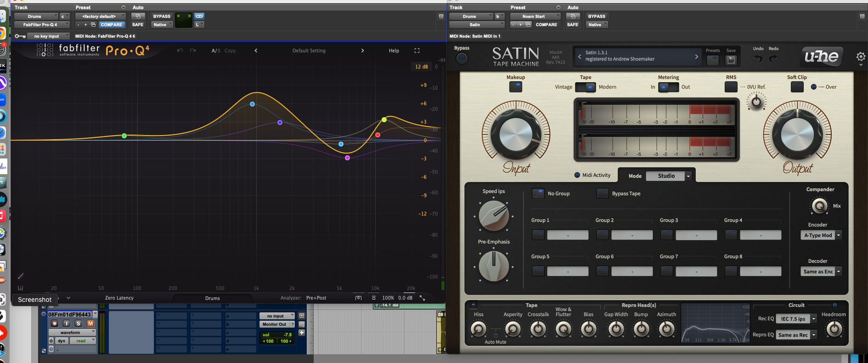Solo track with S button

[79, 323]
